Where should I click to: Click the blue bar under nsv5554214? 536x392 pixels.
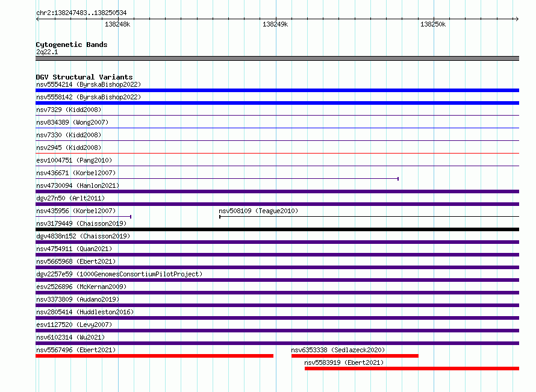click(277, 90)
